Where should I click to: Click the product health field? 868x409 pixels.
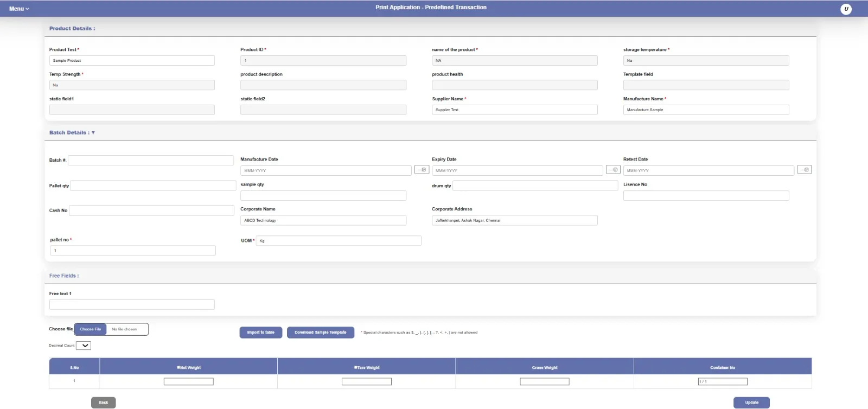[515, 85]
